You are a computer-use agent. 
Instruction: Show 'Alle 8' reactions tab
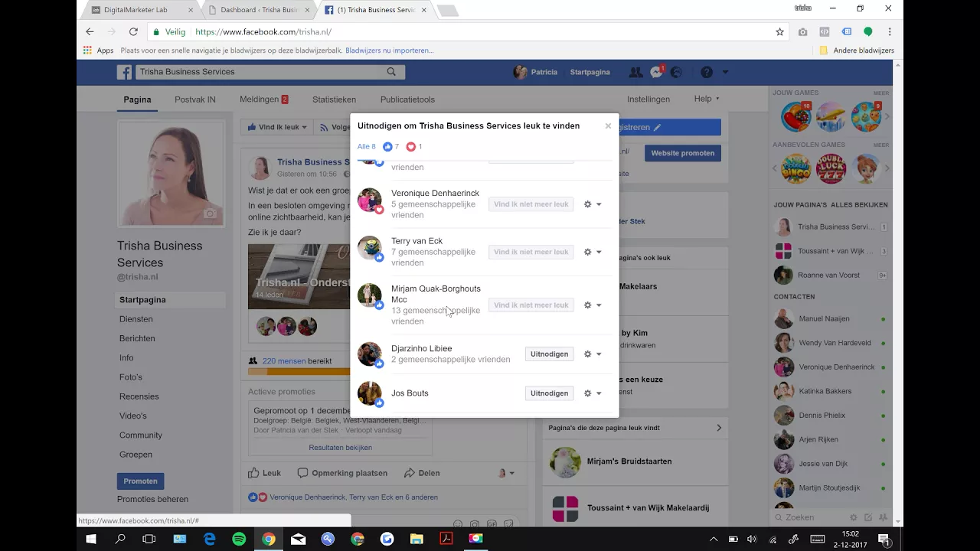[366, 146]
